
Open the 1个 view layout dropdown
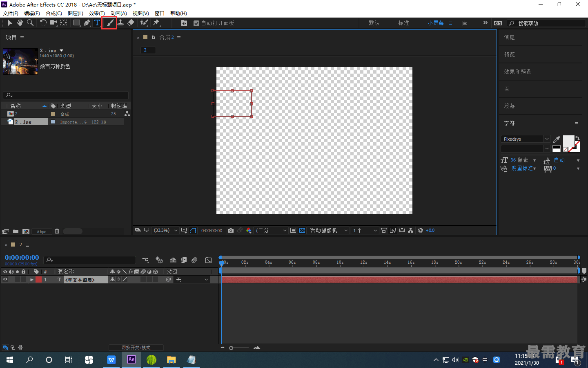point(365,231)
